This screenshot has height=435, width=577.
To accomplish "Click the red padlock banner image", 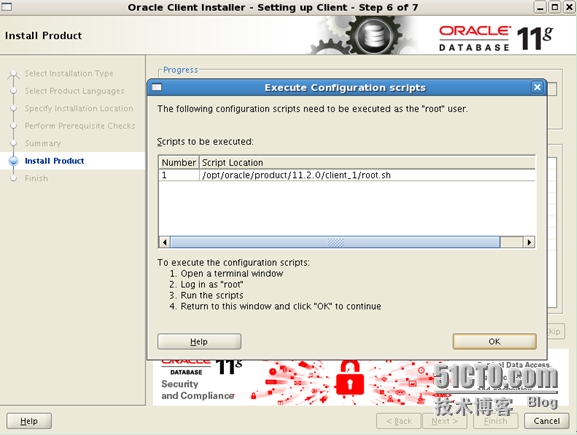I will coord(350,379).
